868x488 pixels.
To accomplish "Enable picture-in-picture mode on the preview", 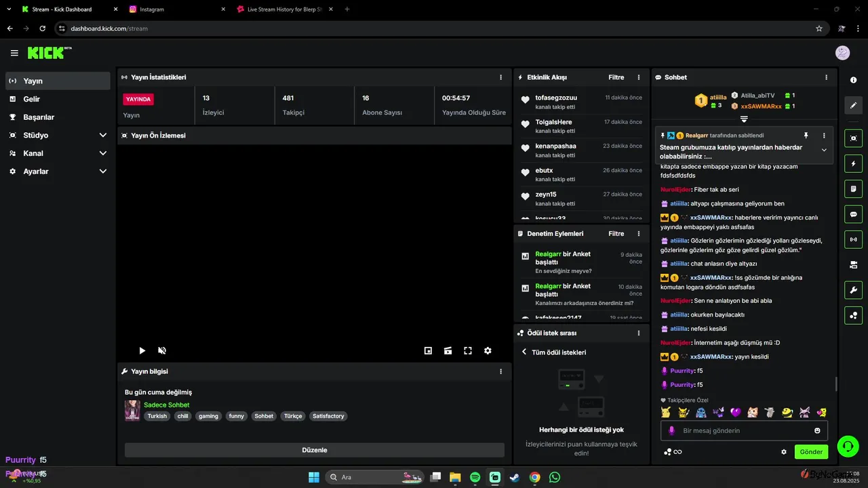I will 428,350.
